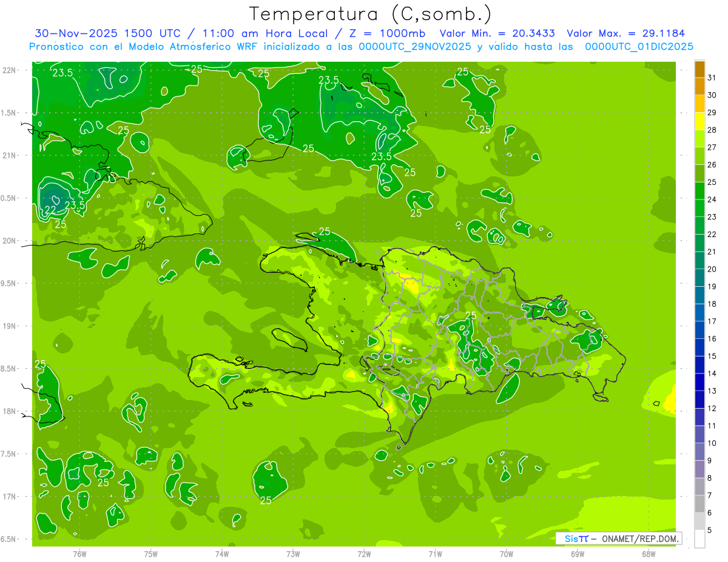This screenshot has height=562, width=728.
Task: Click the "SisTT – ONAMET/REP.DOM." credit label
Action: pos(618,538)
